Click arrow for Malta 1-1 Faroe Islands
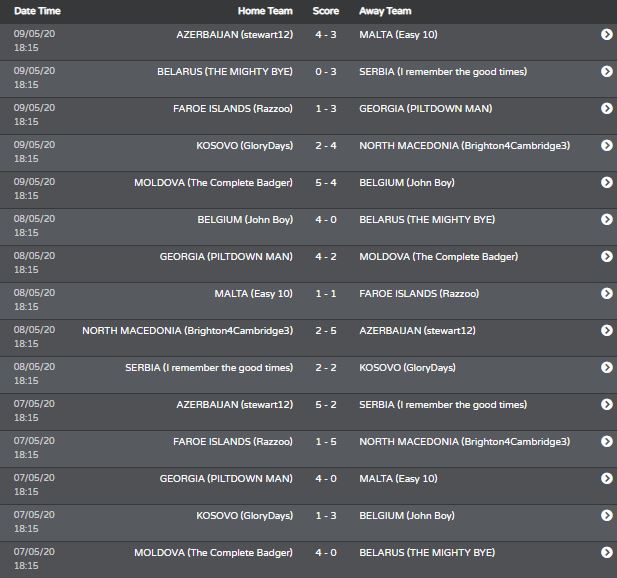The height and width of the screenshot is (578, 617). (606, 293)
